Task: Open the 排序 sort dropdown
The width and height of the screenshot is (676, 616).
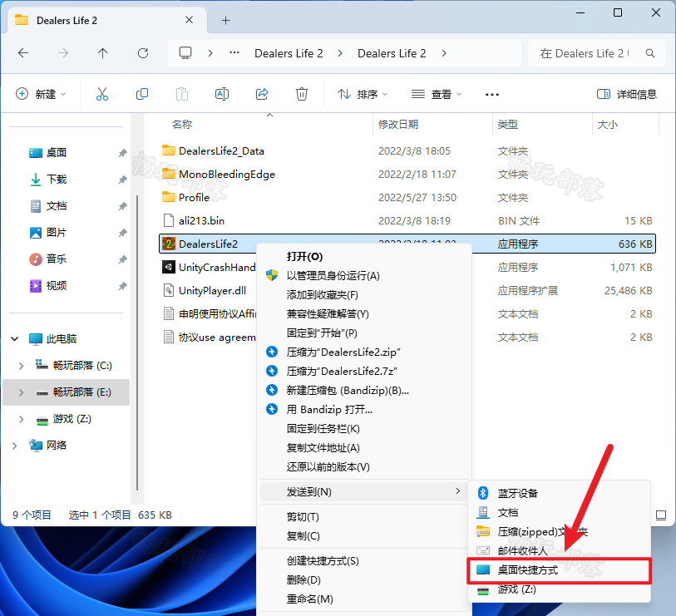Action: pos(363,94)
